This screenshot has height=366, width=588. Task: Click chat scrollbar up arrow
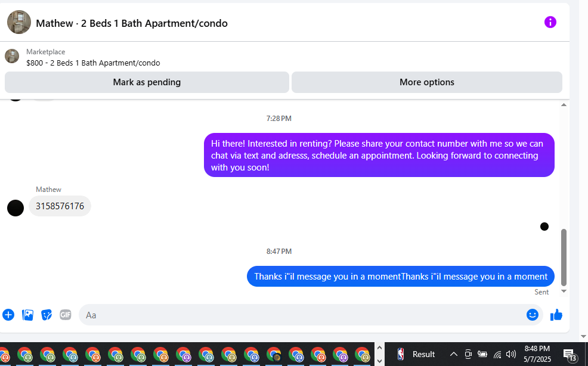pos(564,105)
